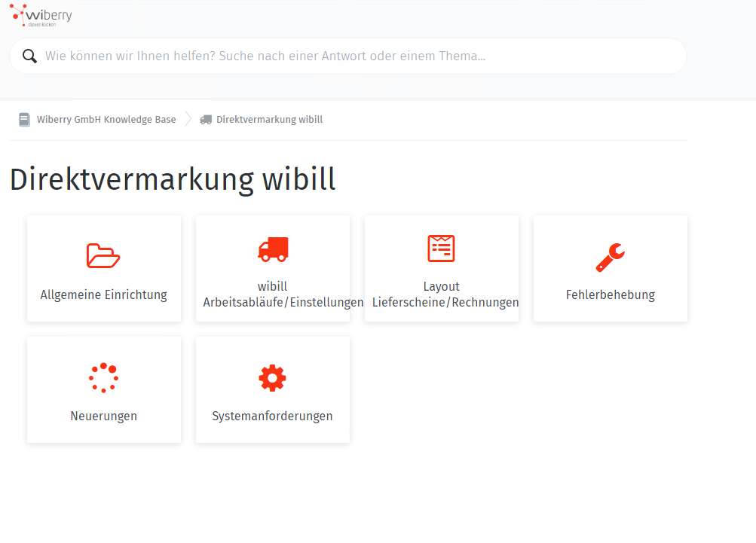756x543 pixels.
Task: Open the Fehlerbehebung category
Action: [611, 268]
